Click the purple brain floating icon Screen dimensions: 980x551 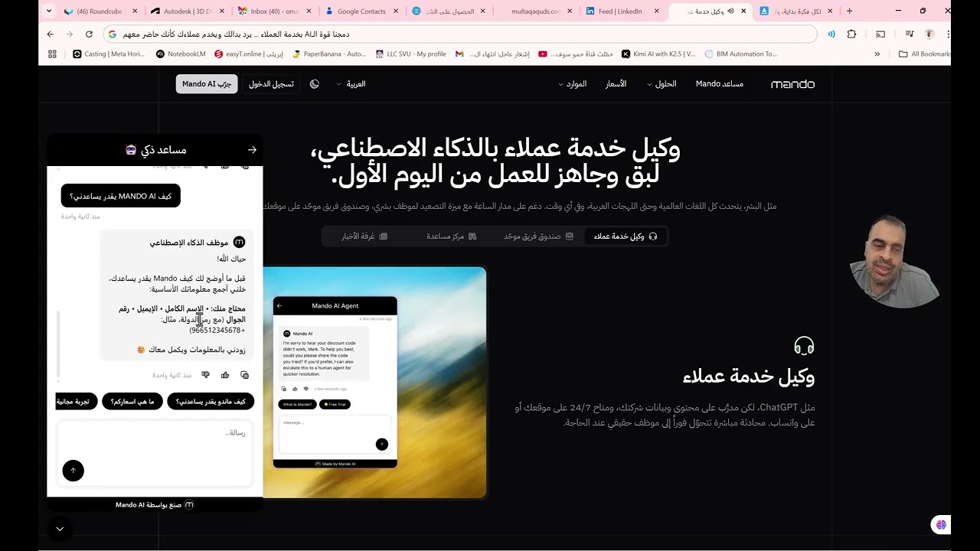(x=941, y=525)
